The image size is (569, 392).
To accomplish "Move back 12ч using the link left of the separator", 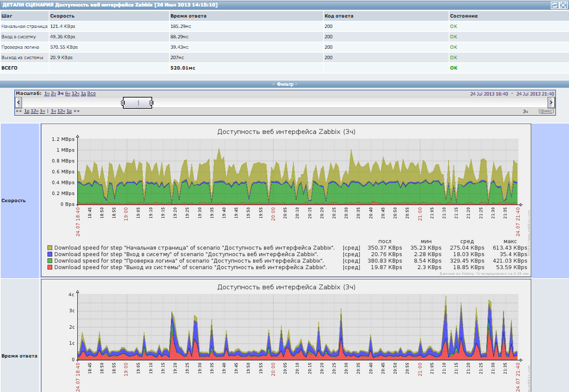I will coord(34,111).
